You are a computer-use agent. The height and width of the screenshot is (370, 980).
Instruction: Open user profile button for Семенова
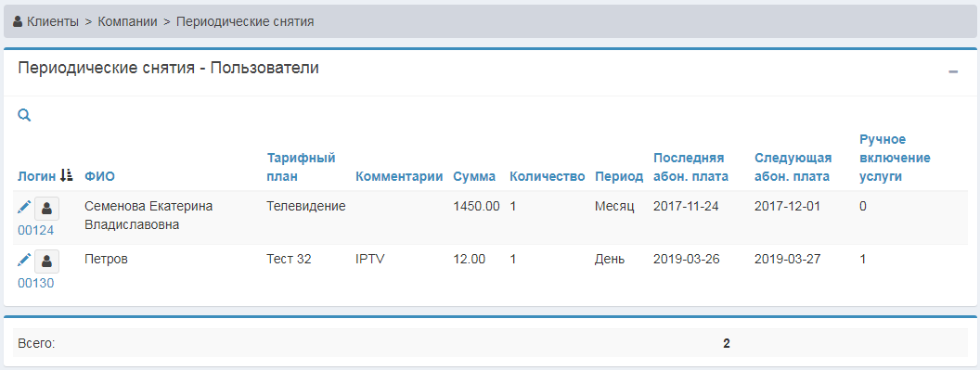(47, 208)
